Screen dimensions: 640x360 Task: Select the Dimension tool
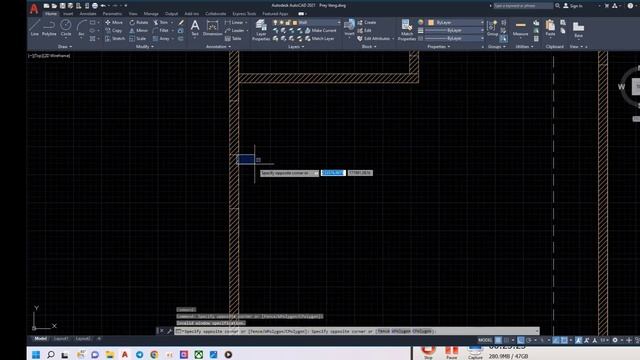[x=213, y=28]
